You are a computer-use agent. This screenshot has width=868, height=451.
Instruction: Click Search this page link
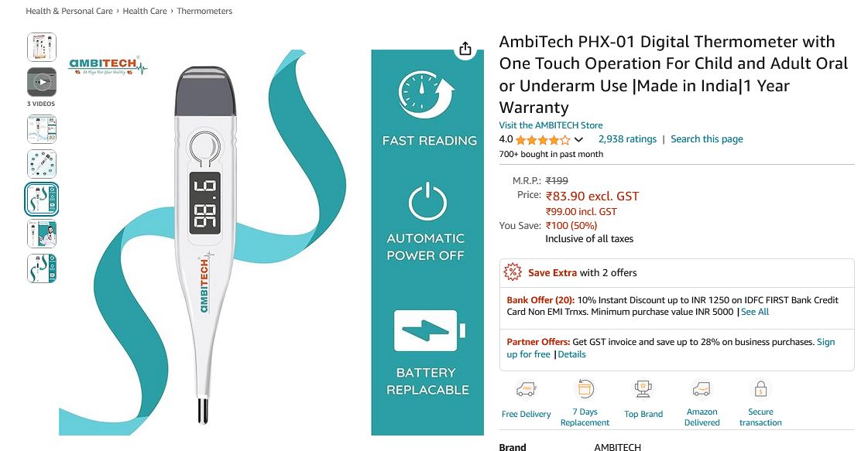pyautogui.click(x=707, y=139)
